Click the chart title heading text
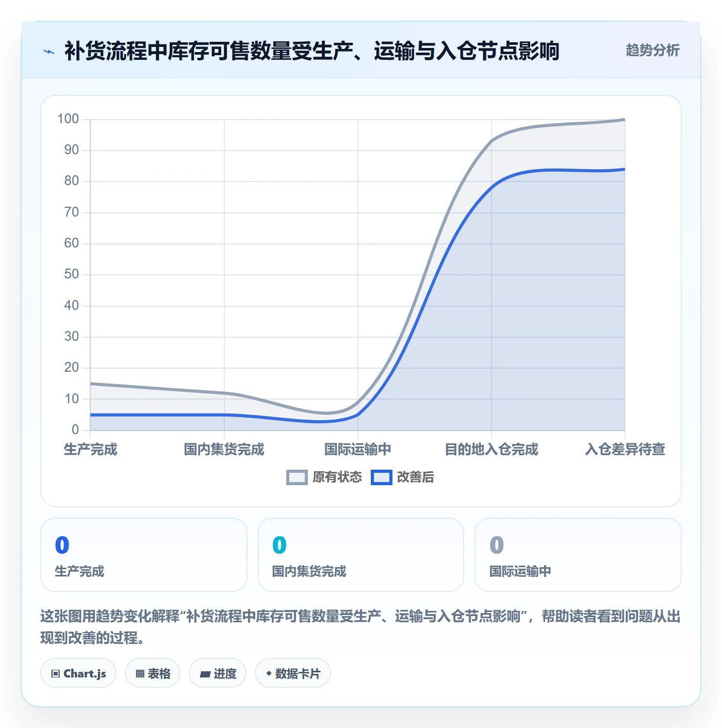 tap(312, 51)
